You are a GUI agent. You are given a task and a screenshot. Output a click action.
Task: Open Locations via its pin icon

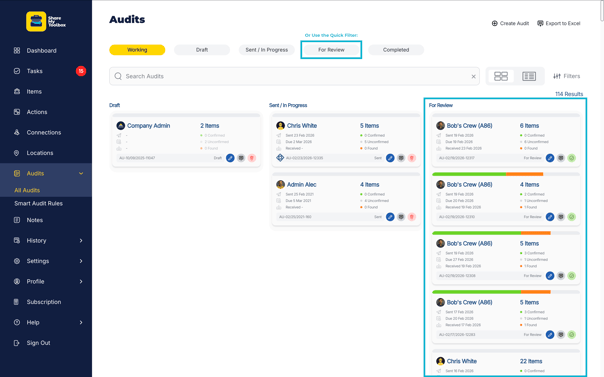17,153
